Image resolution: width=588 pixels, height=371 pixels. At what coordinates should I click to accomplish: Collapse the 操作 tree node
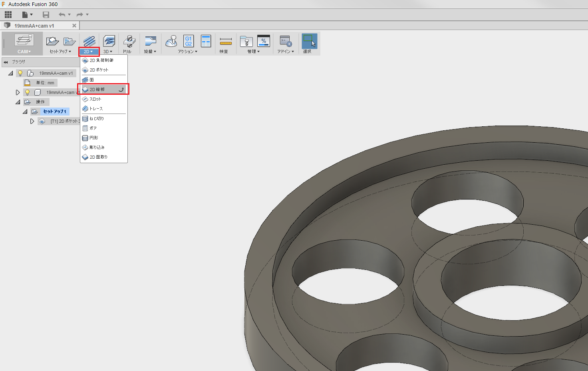(x=18, y=102)
